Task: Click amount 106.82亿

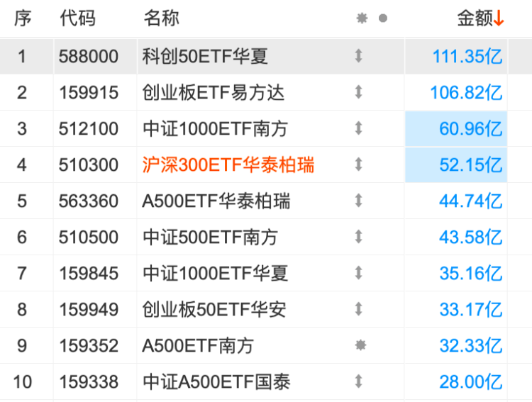Action: pyautogui.click(x=466, y=93)
